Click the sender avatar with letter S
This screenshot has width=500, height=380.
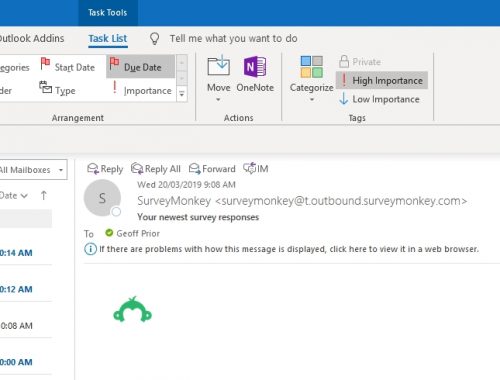point(102,198)
